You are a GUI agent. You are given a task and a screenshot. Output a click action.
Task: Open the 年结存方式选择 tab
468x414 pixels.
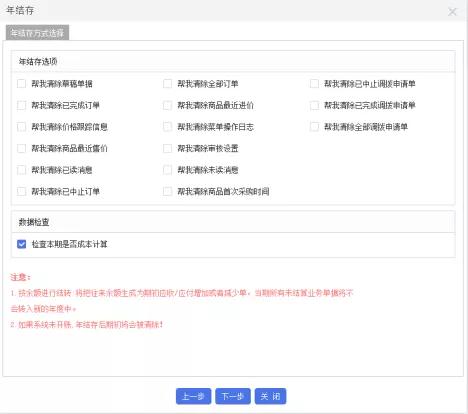[x=37, y=33]
